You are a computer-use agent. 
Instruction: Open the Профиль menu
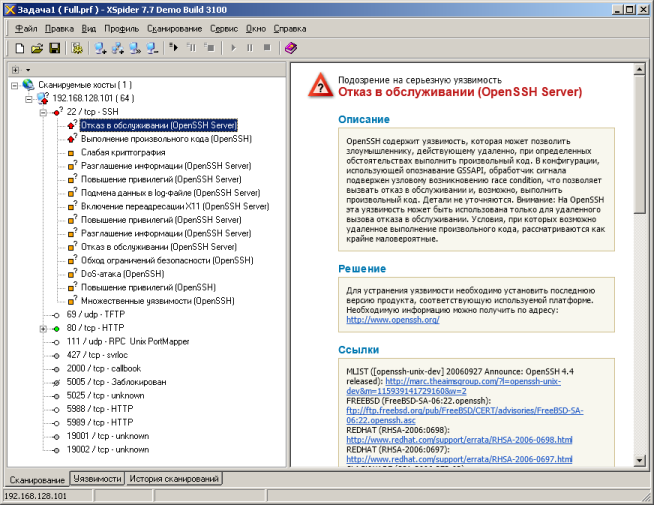121,29
